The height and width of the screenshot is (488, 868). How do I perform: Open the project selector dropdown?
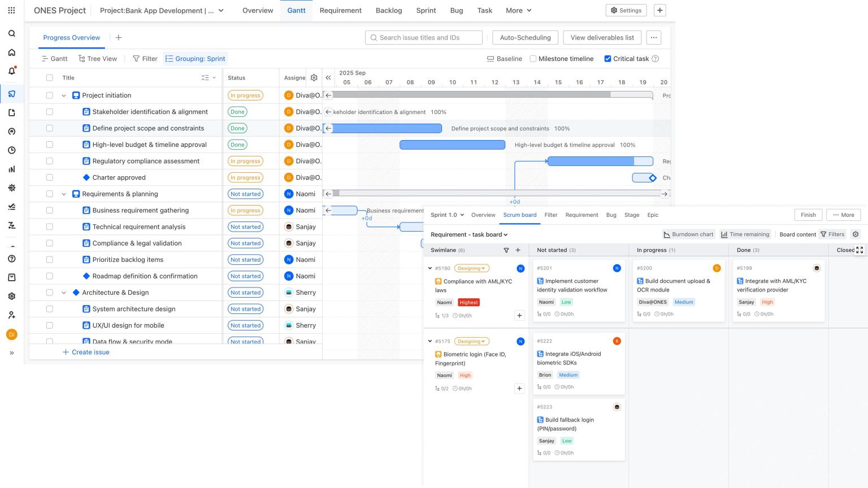point(162,10)
